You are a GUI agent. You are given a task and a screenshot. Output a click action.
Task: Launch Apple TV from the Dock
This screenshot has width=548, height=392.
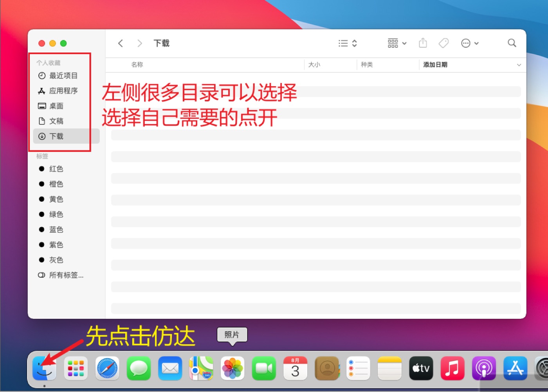point(421,368)
